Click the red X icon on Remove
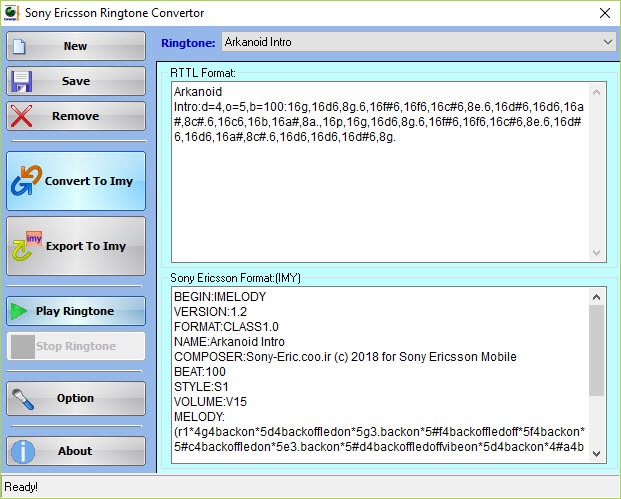621x499 pixels. [x=21, y=116]
